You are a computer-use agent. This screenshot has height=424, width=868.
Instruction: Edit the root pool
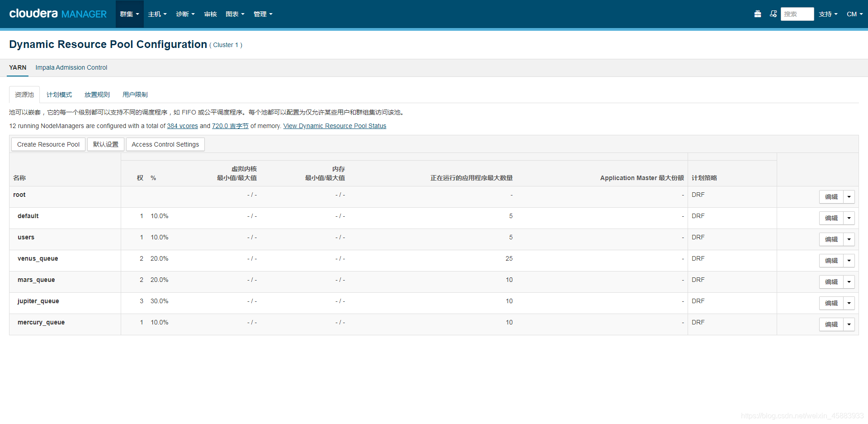click(x=831, y=197)
